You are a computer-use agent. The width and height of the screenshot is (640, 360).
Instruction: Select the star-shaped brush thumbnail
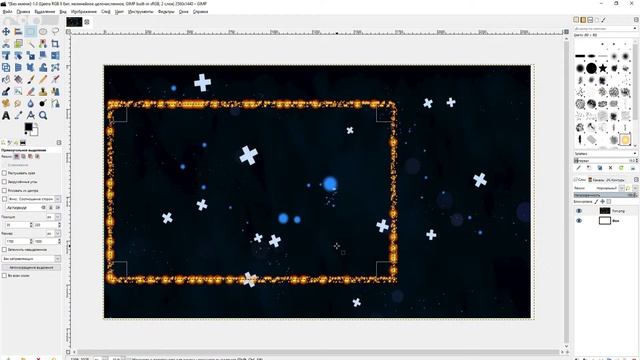click(x=603, y=68)
